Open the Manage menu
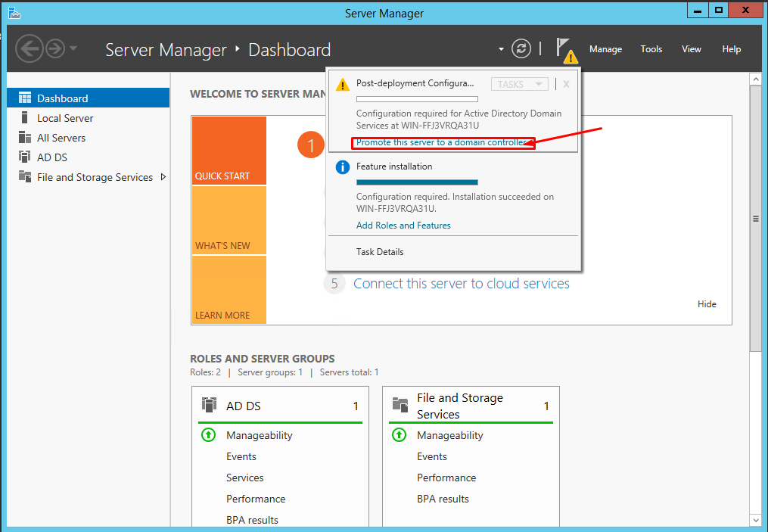Image resolution: width=768 pixels, height=532 pixels. tap(605, 49)
